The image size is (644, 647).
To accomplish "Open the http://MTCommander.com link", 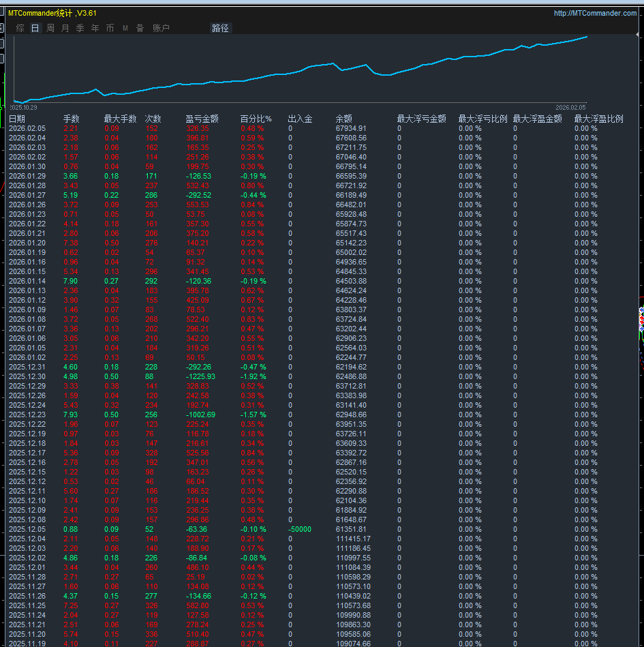I will click(x=595, y=13).
